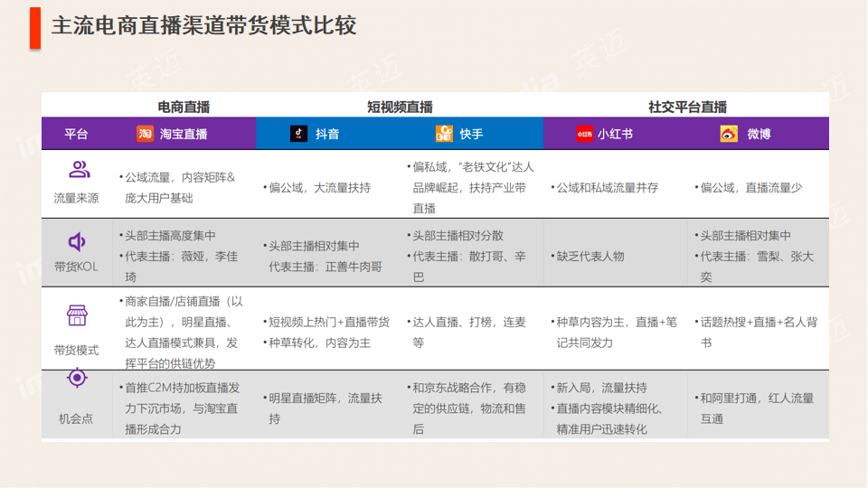Viewport: 868px width, 488px height.
Task: Click bullet starting 直播内容模块精细化
Action: pyautogui.click(x=607, y=418)
